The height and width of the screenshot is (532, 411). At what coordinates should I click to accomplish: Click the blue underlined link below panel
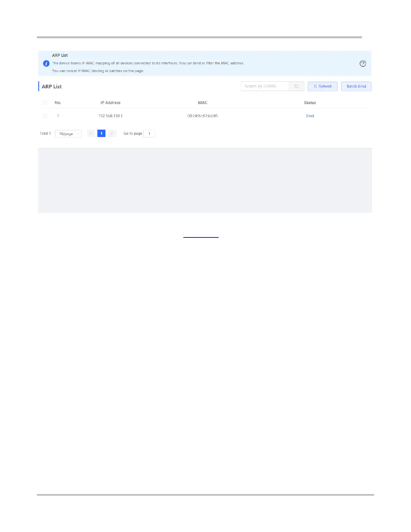201,237
